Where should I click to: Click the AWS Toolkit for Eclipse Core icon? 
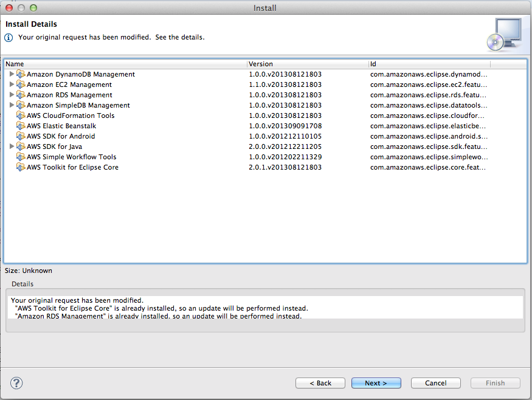[21, 167]
